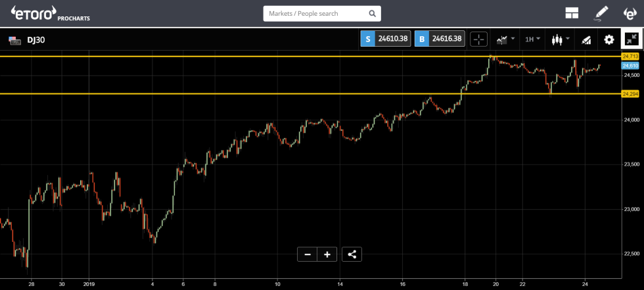Click Sell button at 24610.38
Viewport: 644px width, 290px height.
(385, 39)
